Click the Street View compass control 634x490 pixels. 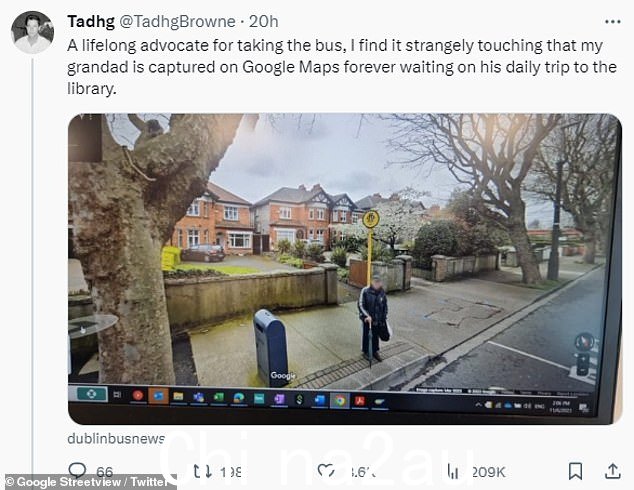(584, 342)
